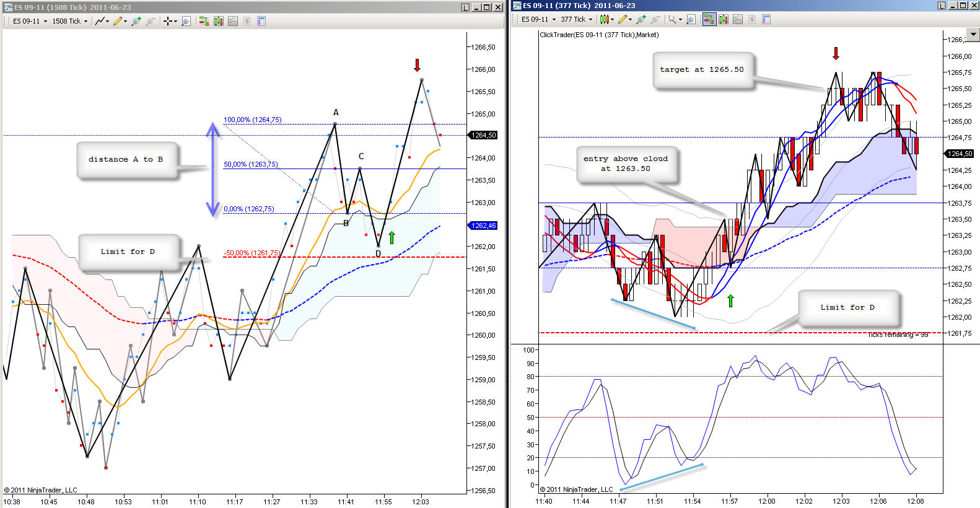
Task: Click the zoom frame magnifier icon in the 1508 Tick toolbar
Action: coord(186,21)
